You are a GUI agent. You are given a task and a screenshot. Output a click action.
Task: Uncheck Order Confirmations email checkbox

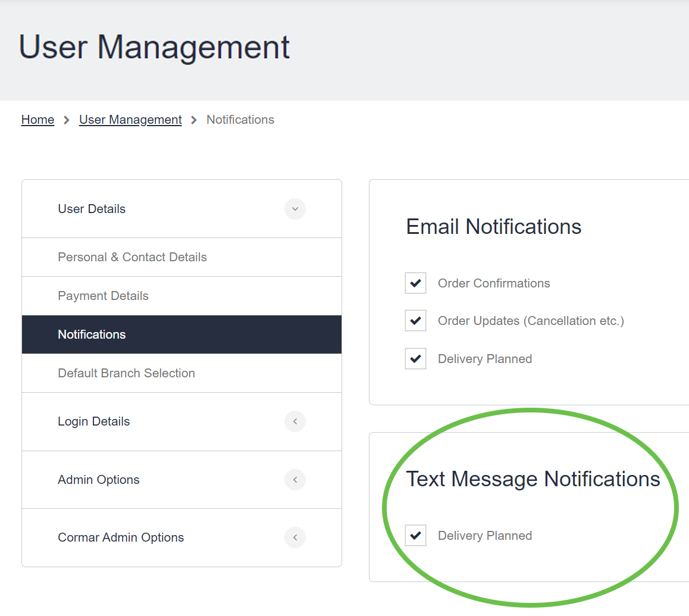click(x=415, y=283)
